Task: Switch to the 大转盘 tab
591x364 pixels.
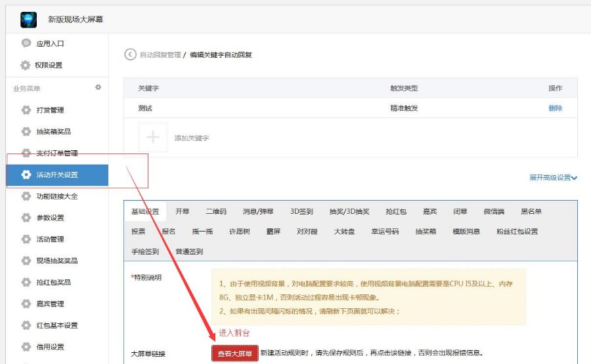Action: click(x=344, y=232)
